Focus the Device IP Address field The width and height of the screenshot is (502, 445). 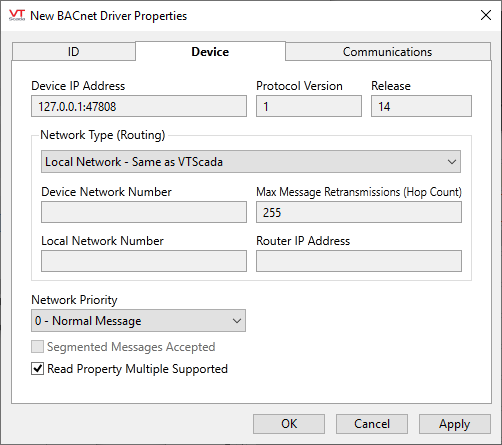[139, 106]
